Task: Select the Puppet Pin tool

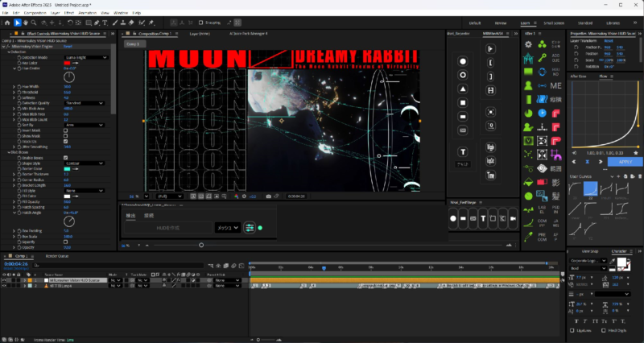Action: [x=151, y=23]
